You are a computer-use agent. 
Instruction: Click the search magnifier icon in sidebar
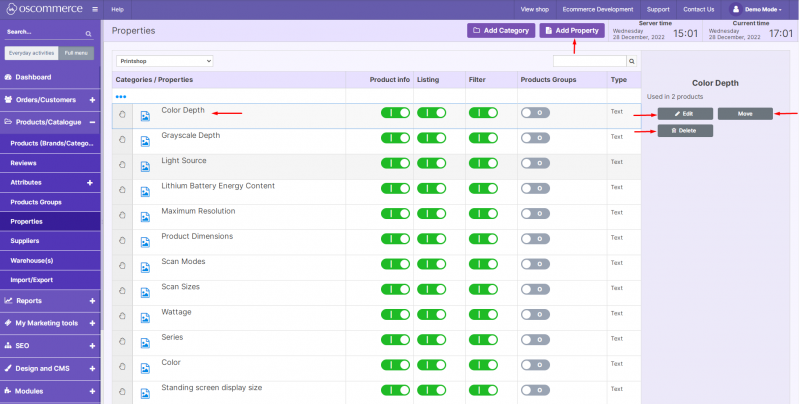pos(88,33)
